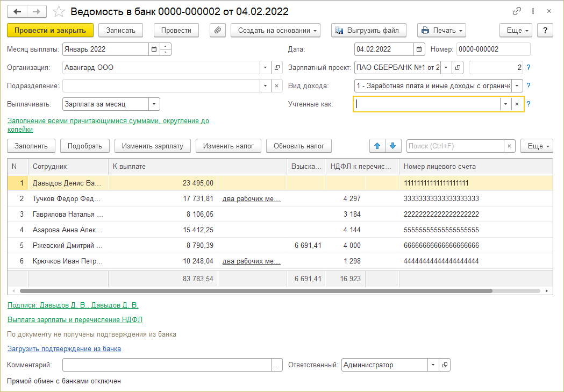Click the Комментарий input field
Viewport: 564px width, 392px height.
[167, 365]
